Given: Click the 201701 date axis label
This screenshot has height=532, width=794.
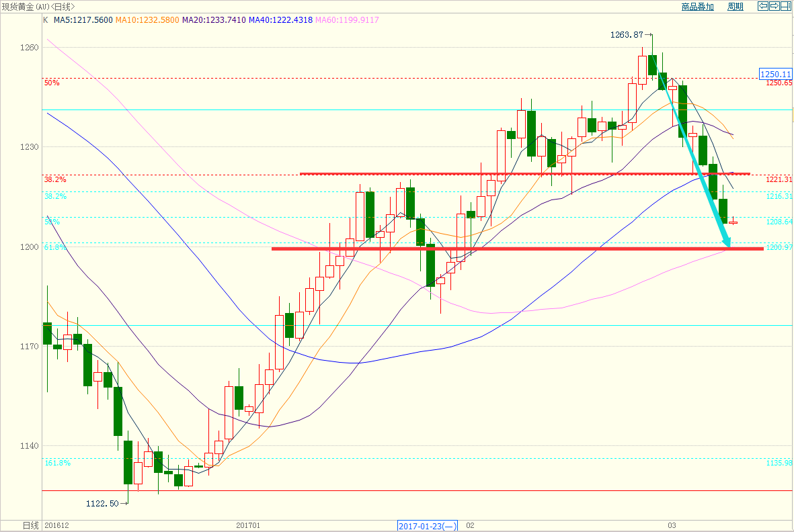Looking at the screenshot, I should click(x=248, y=526).
